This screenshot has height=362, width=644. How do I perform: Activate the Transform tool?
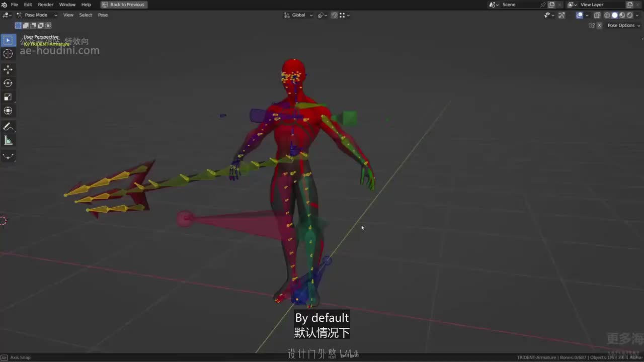[8, 111]
